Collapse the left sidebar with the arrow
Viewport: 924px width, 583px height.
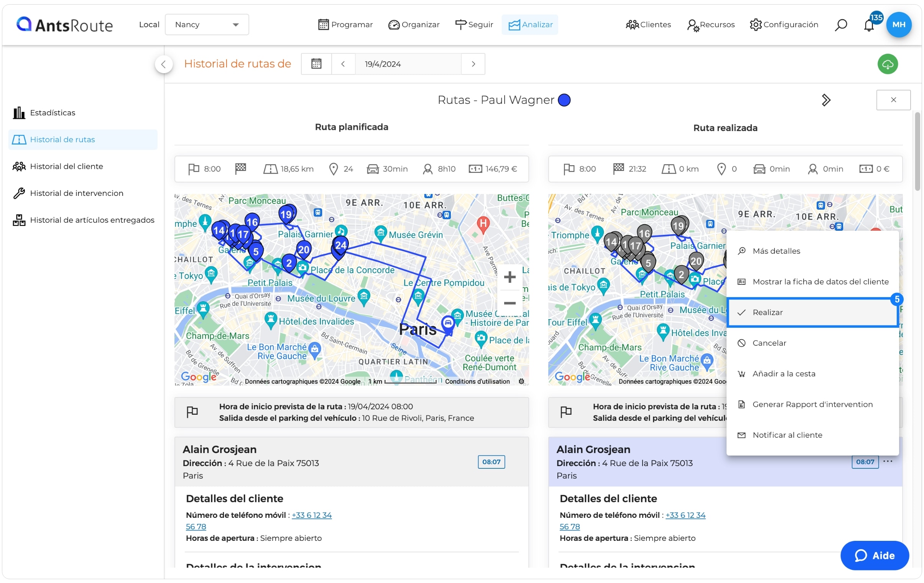(164, 64)
